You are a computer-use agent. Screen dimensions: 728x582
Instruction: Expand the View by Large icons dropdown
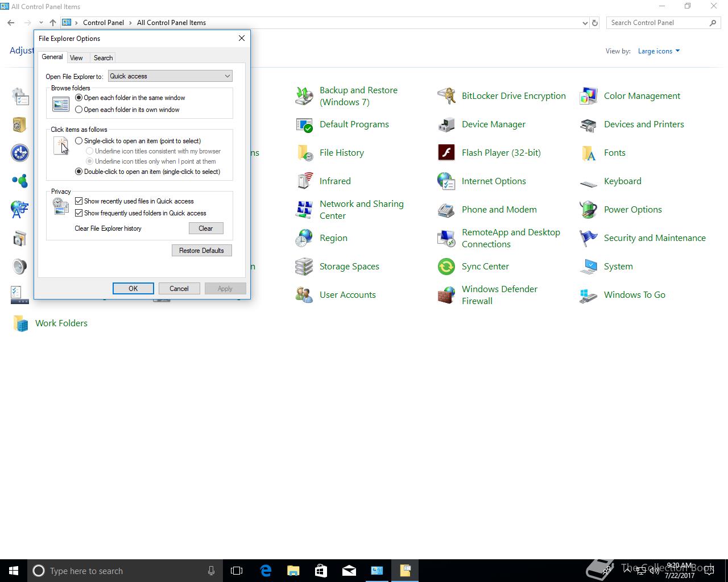coord(659,51)
